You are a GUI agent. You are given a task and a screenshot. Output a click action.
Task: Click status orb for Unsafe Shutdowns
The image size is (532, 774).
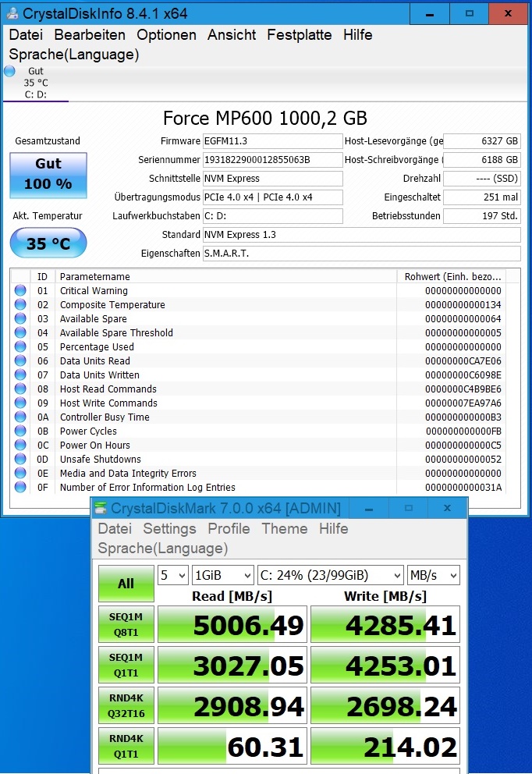coord(20,459)
